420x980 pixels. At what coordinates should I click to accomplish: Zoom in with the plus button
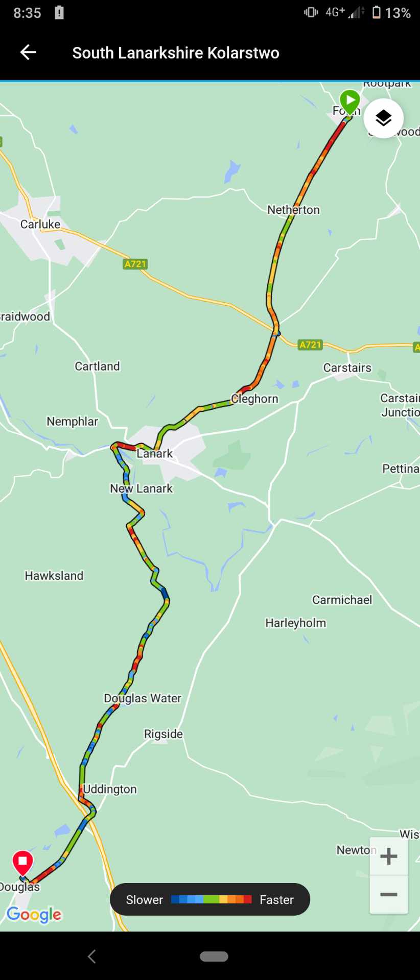pyautogui.click(x=389, y=856)
